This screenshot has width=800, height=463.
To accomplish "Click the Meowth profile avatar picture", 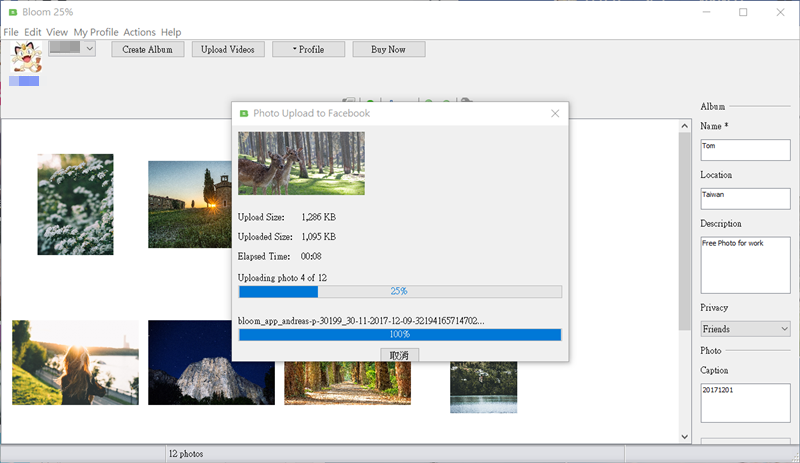I will tap(25, 56).
